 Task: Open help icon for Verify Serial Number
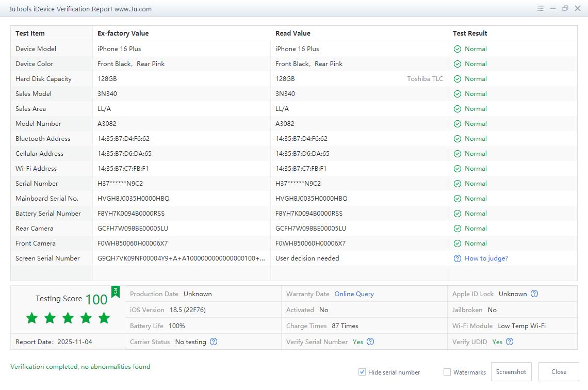pyautogui.click(x=370, y=342)
